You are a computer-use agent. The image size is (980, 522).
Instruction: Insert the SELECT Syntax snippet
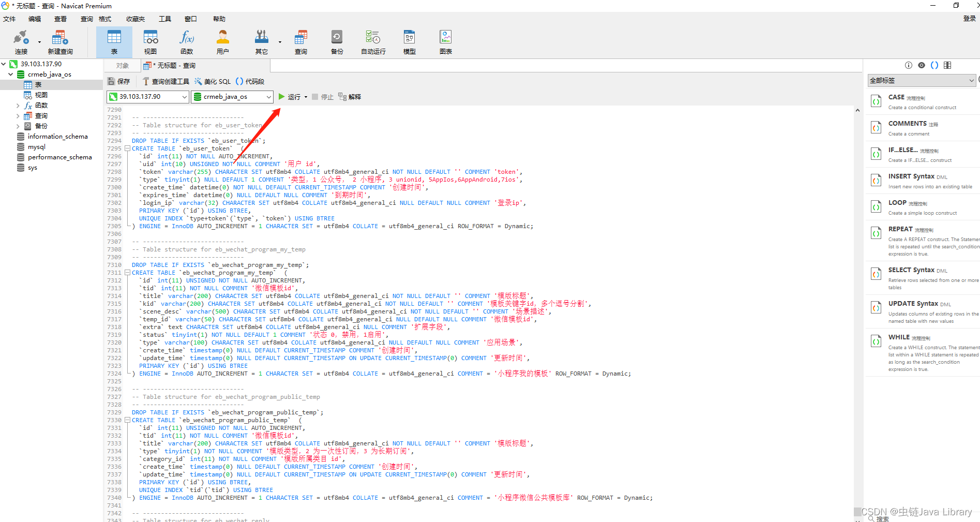pyautogui.click(x=923, y=277)
